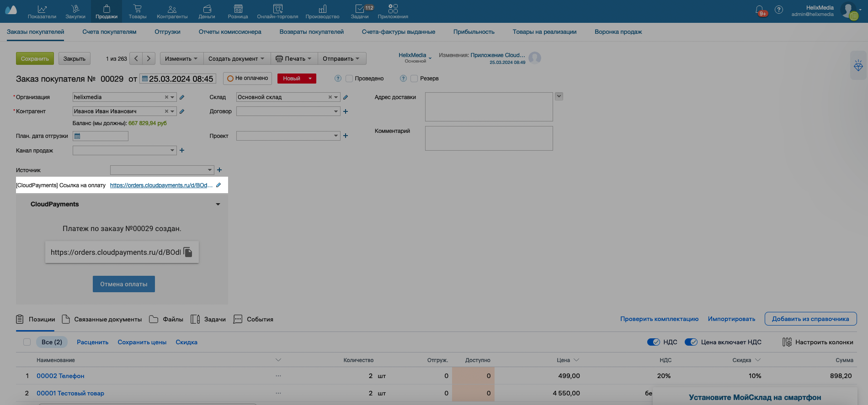This screenshot has height=405, width=868.
Task: Open the Счета покупателям tab
Action: click(x=109, y=32)
